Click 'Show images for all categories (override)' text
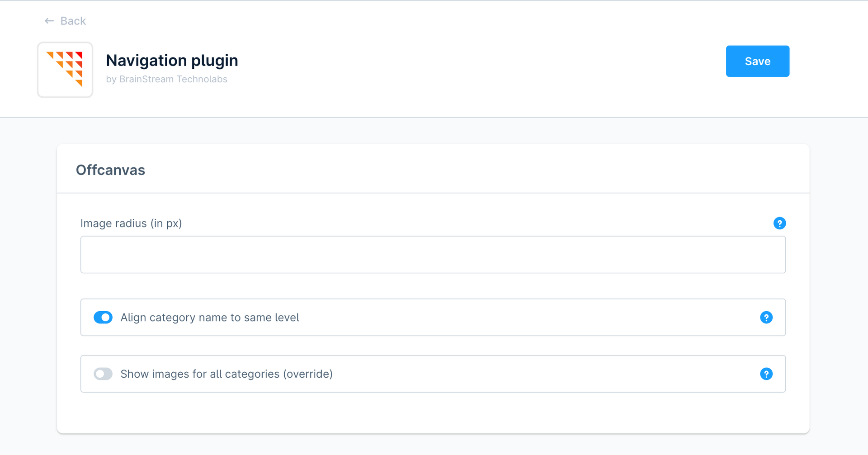 (226, 374)
